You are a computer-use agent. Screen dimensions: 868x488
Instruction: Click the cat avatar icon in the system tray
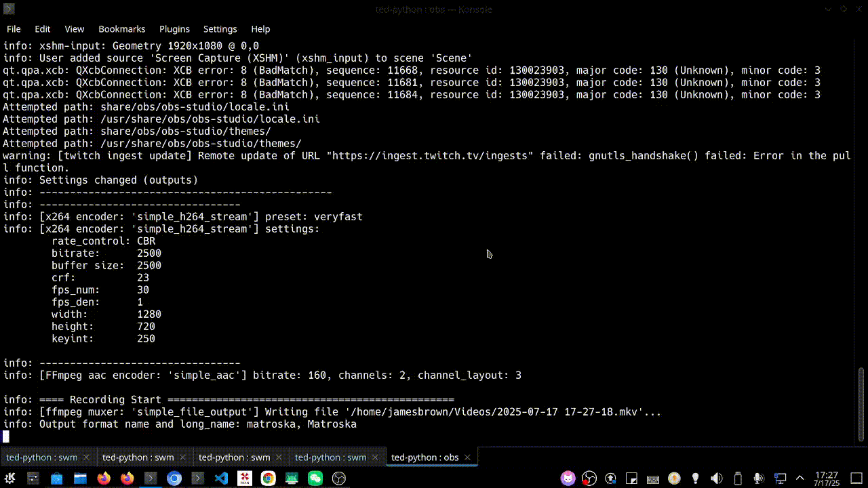click(568, 478)
